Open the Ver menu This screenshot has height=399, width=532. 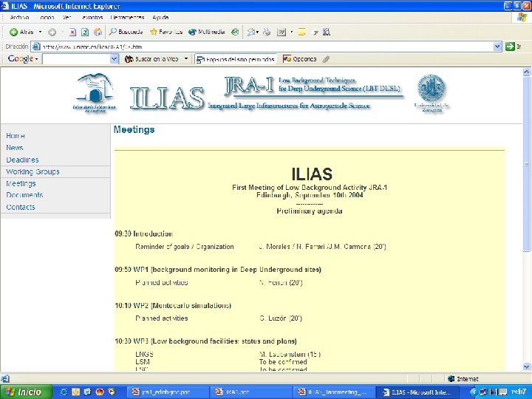(66, 17)
